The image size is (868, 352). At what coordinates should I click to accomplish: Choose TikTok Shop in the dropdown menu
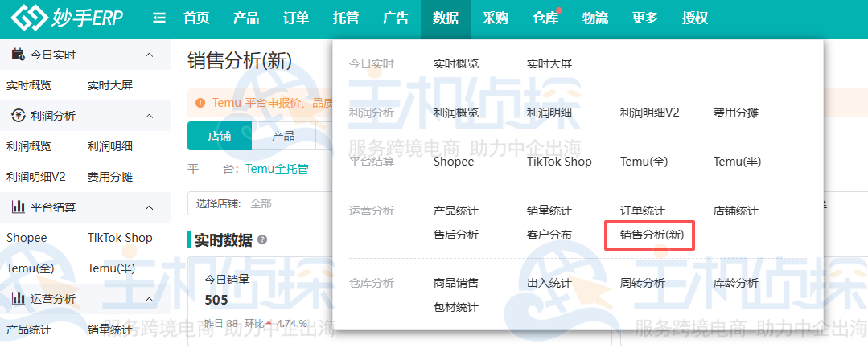pyautogui.click(x=559, y=162)
